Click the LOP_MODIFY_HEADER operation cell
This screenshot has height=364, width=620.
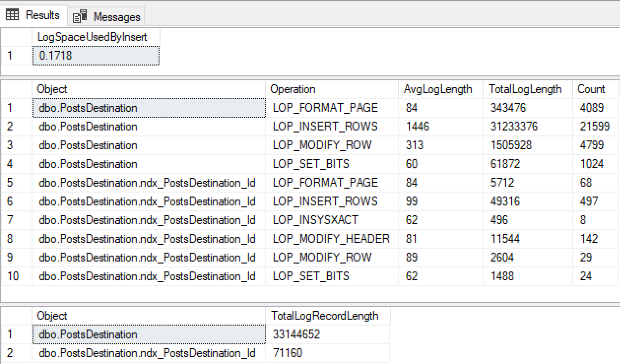(x=331, y=239)
